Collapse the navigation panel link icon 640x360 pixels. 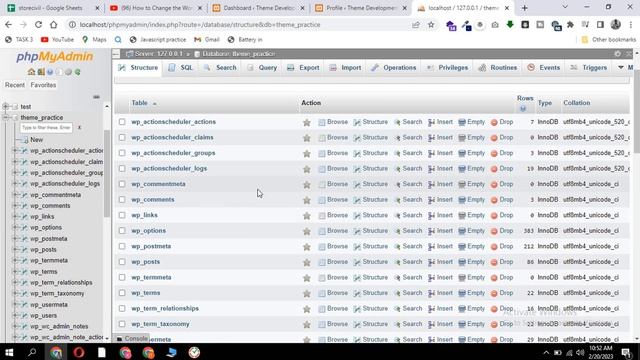pyautogui.click(x=96, y=97)
